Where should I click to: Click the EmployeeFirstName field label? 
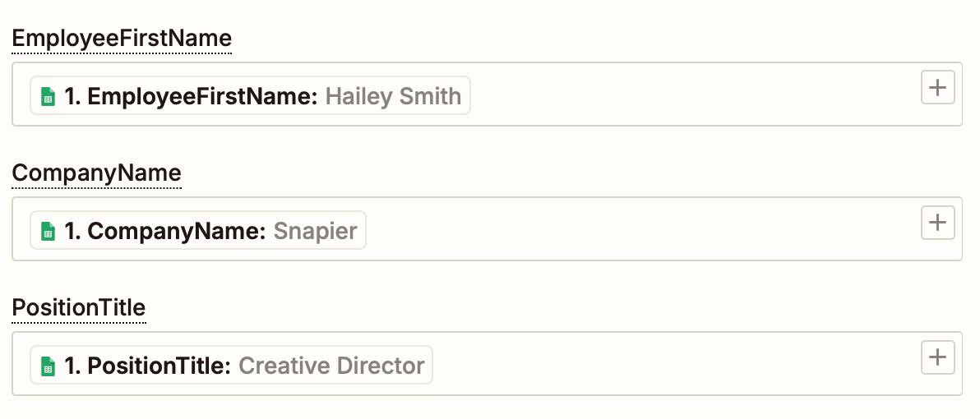click(x=122, y=39)
